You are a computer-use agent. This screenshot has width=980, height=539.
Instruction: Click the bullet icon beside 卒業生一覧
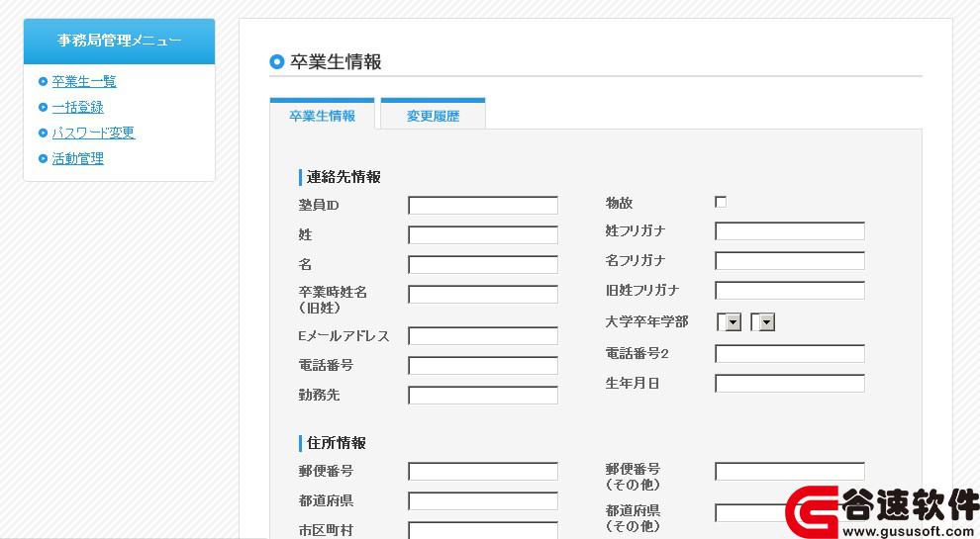[43, 81]
